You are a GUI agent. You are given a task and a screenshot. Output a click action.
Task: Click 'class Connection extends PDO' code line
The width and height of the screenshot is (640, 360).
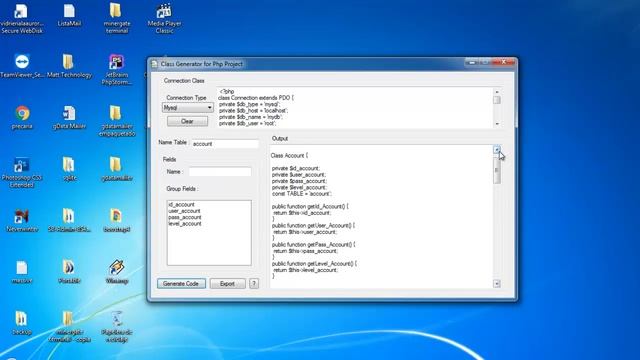(x=256, y=98)
